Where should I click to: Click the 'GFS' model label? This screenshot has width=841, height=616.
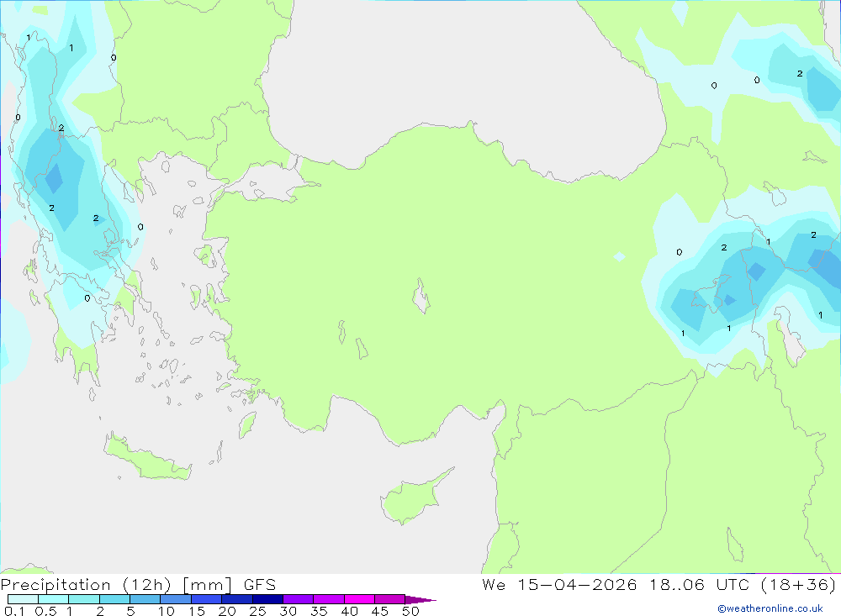260,585
